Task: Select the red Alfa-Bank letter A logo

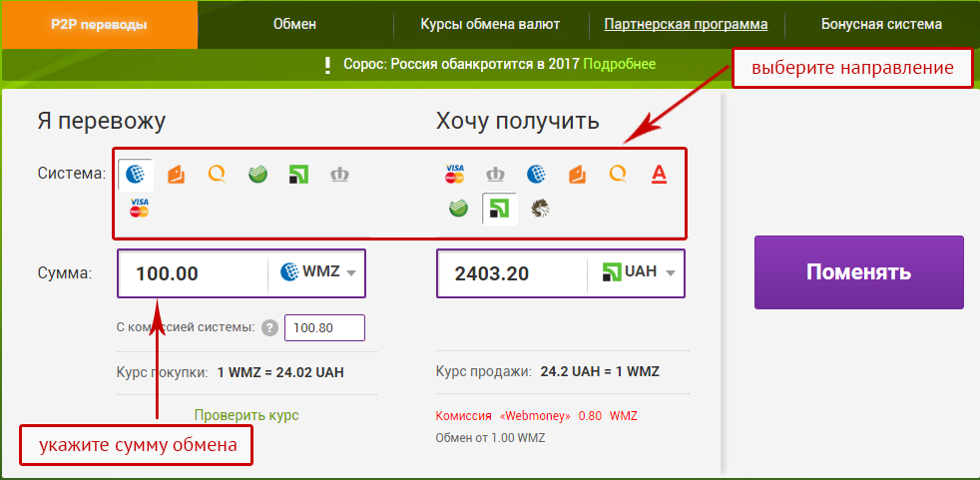Action: 660,175
